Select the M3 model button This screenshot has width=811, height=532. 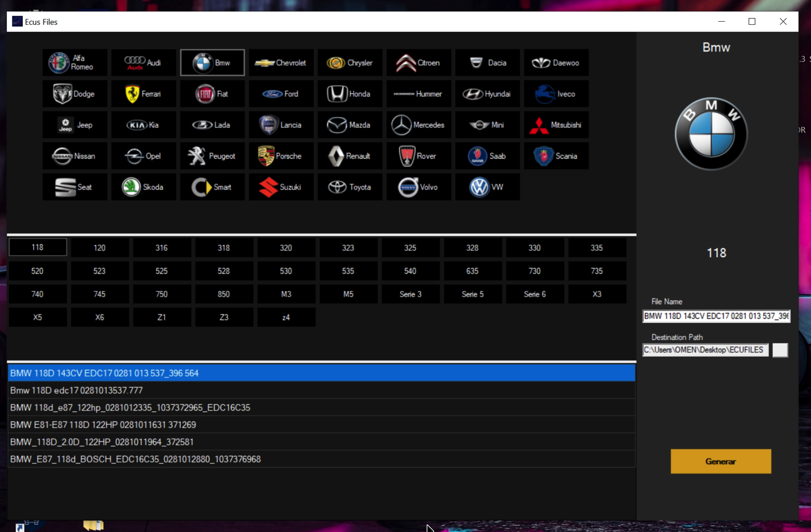tap(286, 294)
